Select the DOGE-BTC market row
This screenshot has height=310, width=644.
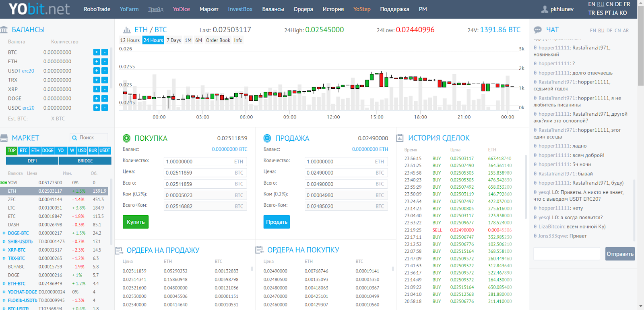[54, 233]
